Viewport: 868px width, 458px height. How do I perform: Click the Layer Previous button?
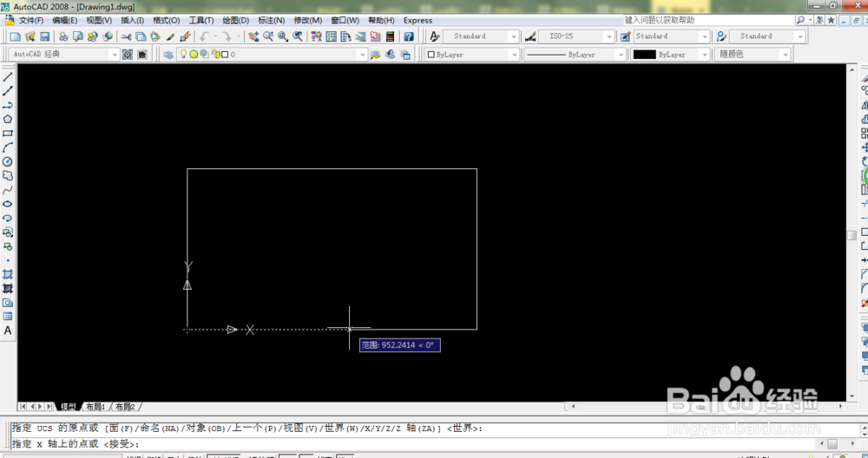tap(391, 54)
